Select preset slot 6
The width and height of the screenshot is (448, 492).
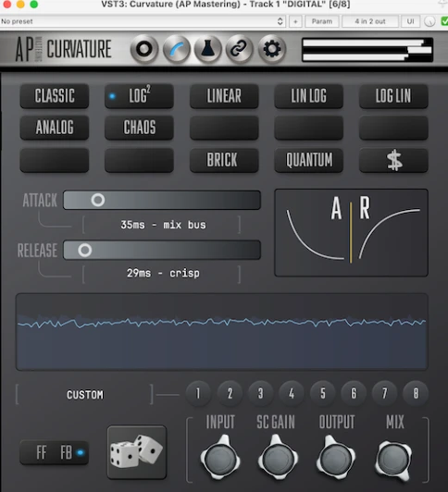(354, 393)
